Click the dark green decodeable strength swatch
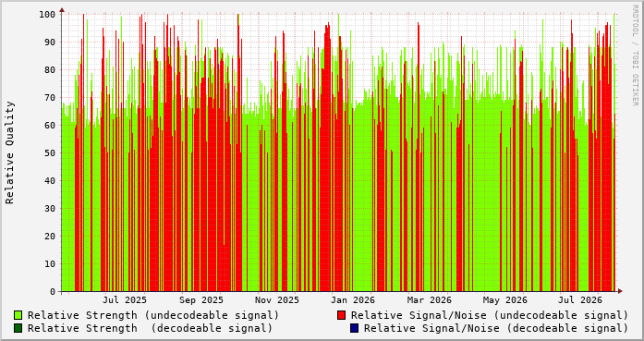The image size is (644, 341). (x=18, y=328)
